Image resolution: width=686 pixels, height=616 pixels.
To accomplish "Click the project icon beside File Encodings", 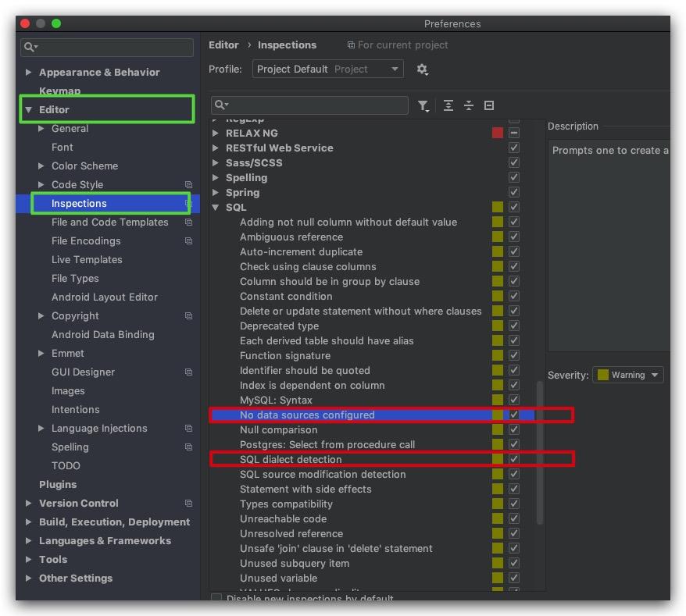I will click(x=188, y=241).
